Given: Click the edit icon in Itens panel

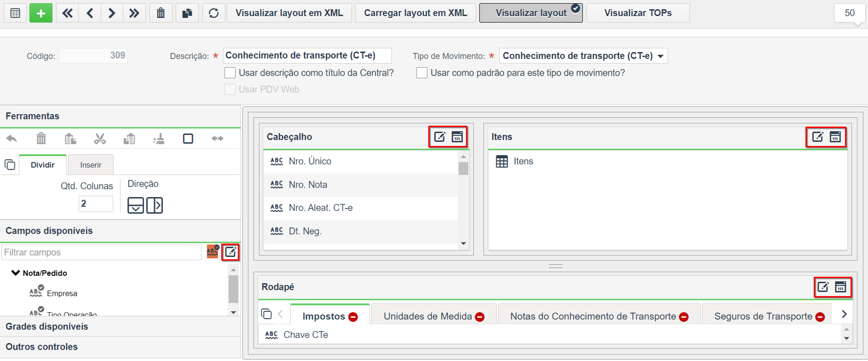Looking at the screenshot, I should pyautogui.click(x=817, y=137).
